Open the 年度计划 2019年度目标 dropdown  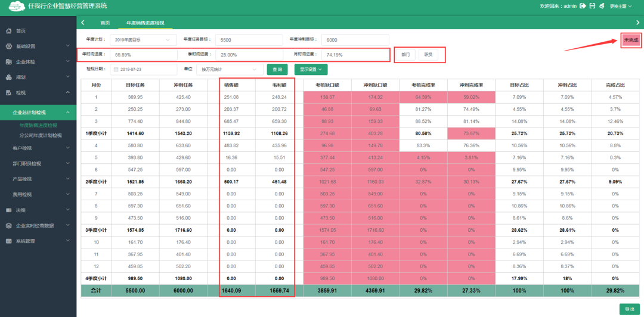pos(142,40)
